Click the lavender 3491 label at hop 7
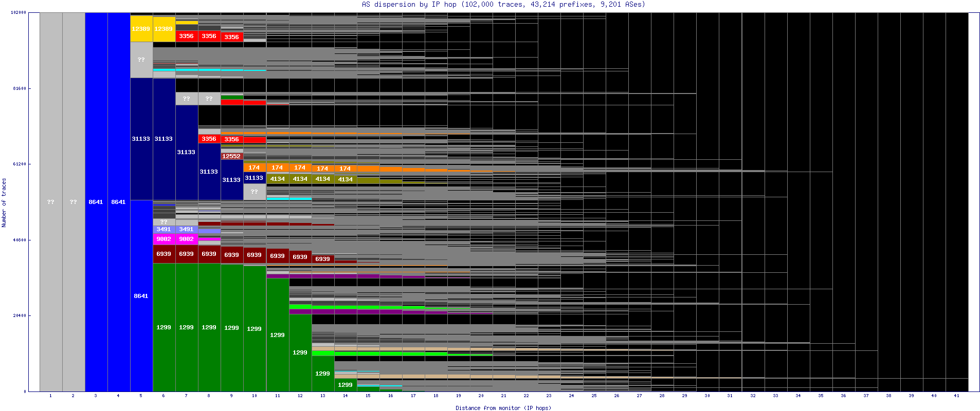This screenshot has width=980, height=411. (x=186, y=229)
